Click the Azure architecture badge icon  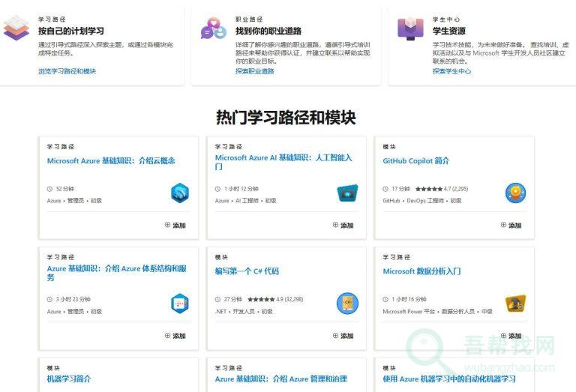coord(180,304)
